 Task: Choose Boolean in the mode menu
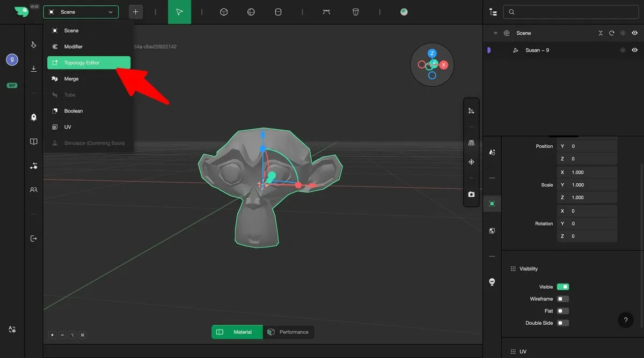tap(74, 111)
